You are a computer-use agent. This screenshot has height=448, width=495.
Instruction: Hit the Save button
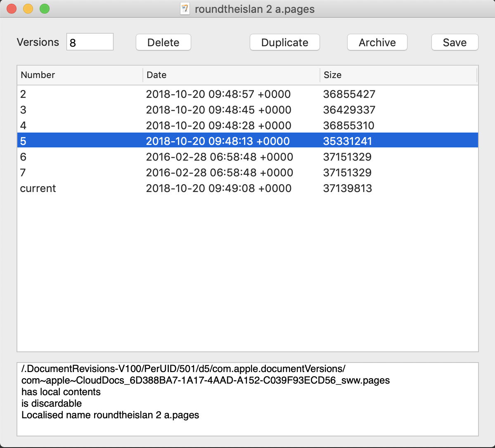pyautogui.click(x=455, y=42)
